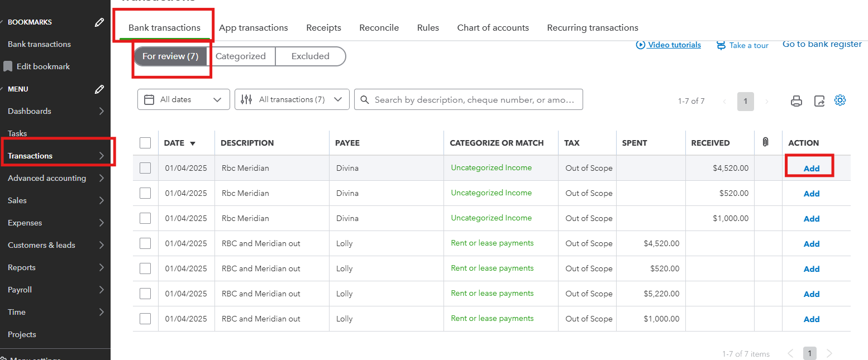Open the All dates dropdown
The height and width of the screenshot is (360, 868).
(x=184, y=99)
